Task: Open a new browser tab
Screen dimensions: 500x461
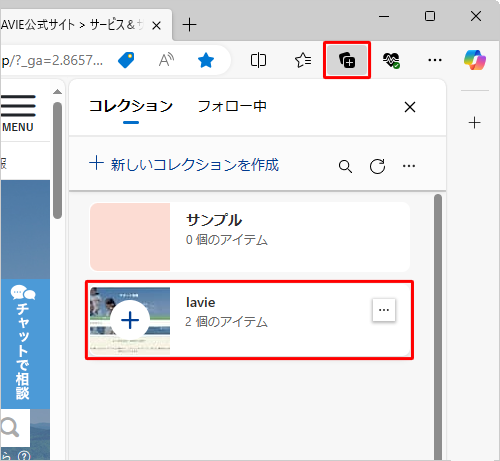Action: (x=189, y=25)
